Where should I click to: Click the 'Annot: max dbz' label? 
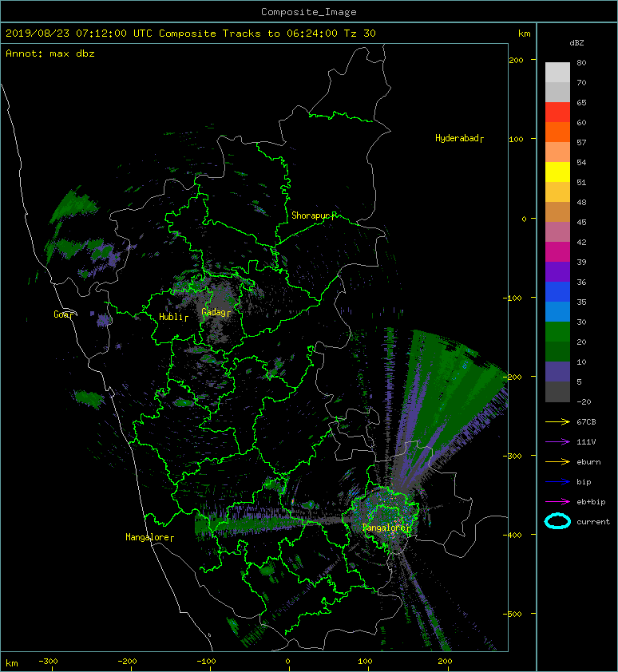click(50, 53)
